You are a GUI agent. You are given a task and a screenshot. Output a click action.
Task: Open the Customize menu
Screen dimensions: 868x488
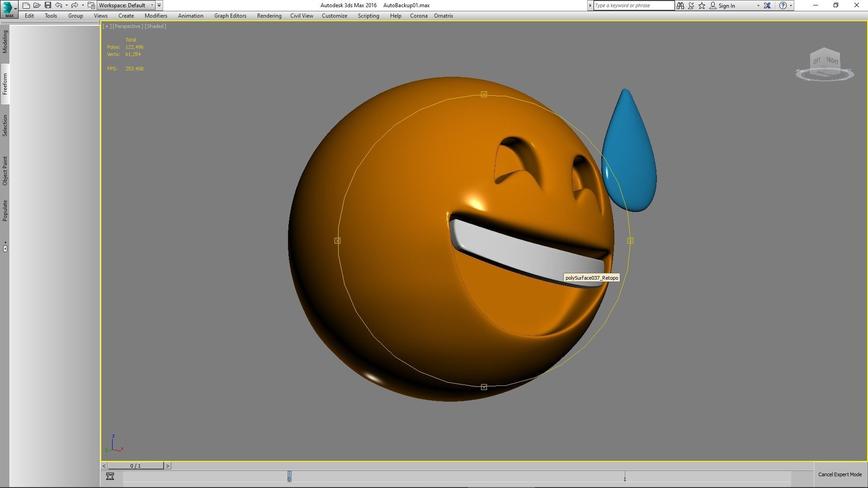tap(335, 16)
